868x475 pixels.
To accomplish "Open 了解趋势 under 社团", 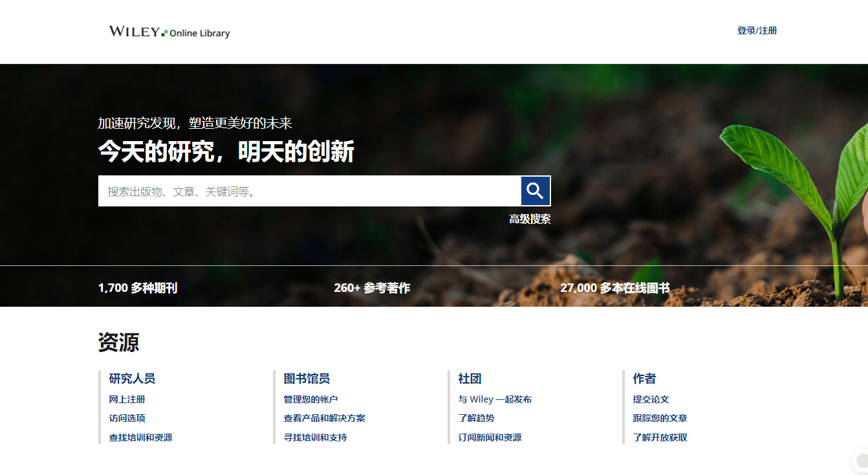I will pos(476,418).
